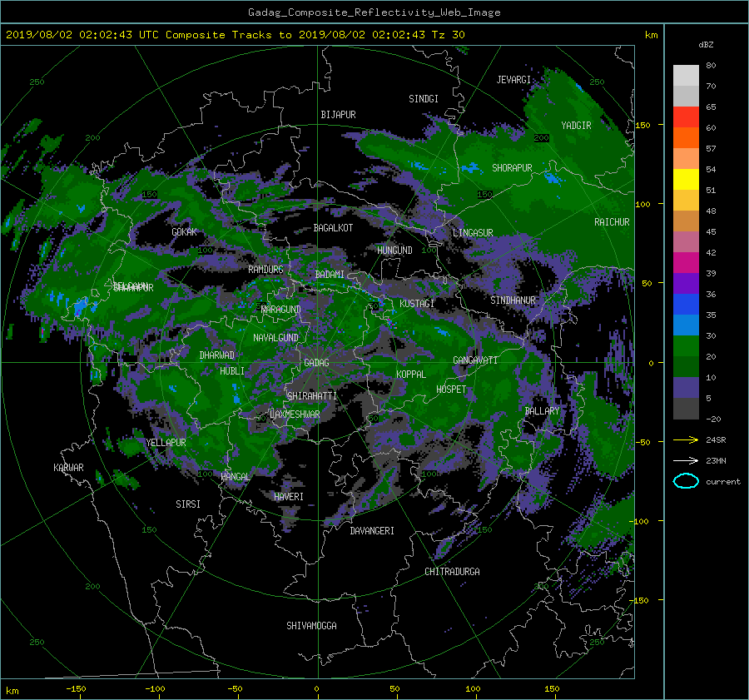Click the SIRSI city label

click(x=188, y=504)
